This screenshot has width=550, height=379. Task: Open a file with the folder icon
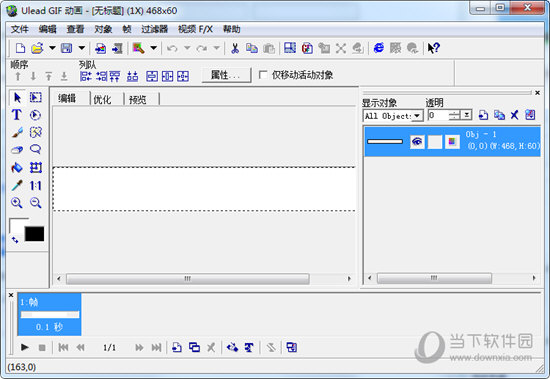pyautogui.click(x=37, y=48)
